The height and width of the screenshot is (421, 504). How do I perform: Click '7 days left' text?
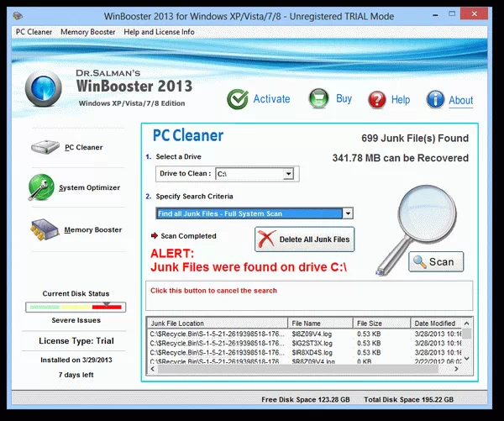(x=76, y=375)
